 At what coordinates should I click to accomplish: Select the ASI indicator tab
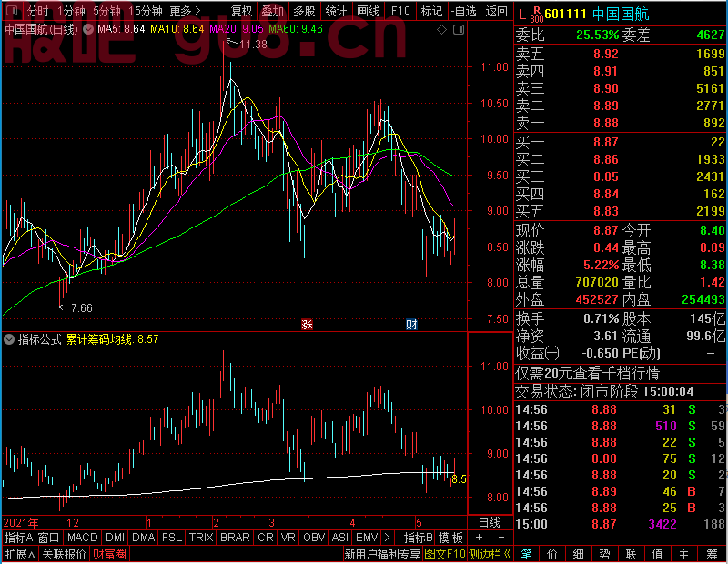point(339,538)
